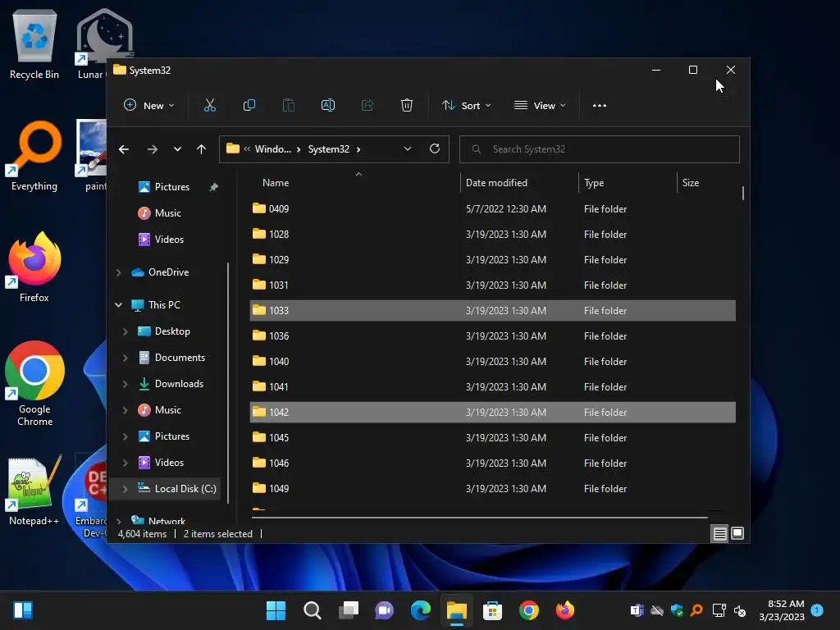Click in the Search System32 box
Image resolution: width=840 pixels, height=630 pixels.
[x=600, y=149]
